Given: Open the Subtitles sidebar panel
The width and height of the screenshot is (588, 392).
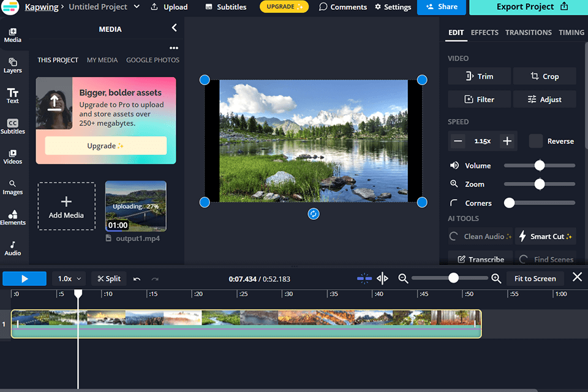Looking at the screenshot, I should pos(13,126).
